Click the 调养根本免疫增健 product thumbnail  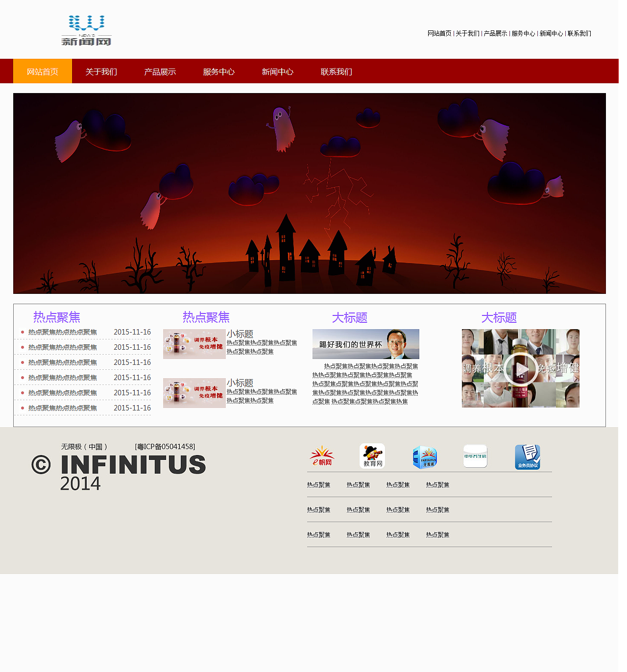pos(194,344)
